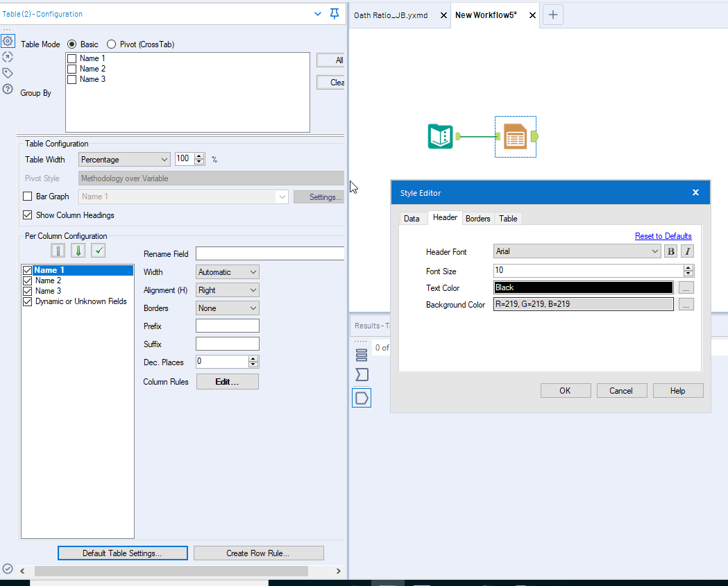
Task: Uncheck Show Column Headings
Action: [x=27, y=215]
